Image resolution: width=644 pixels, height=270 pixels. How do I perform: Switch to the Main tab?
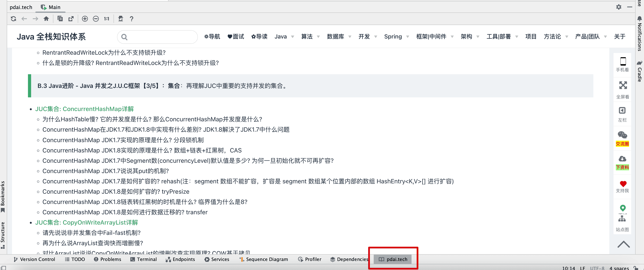[x=51, y=7]
